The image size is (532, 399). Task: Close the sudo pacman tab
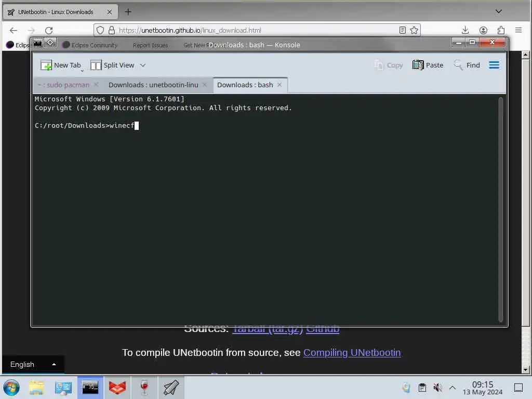(96, 85)
